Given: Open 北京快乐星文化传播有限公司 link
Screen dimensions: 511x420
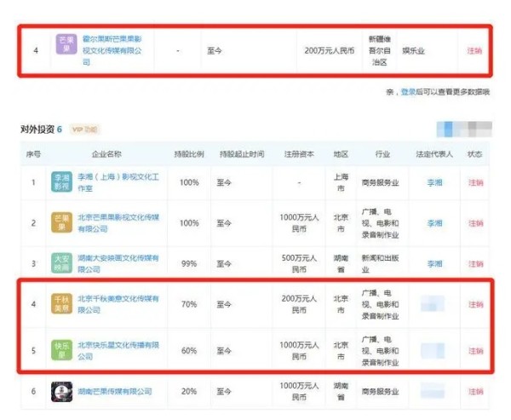Looking at the screenshot, I should 118,350.
